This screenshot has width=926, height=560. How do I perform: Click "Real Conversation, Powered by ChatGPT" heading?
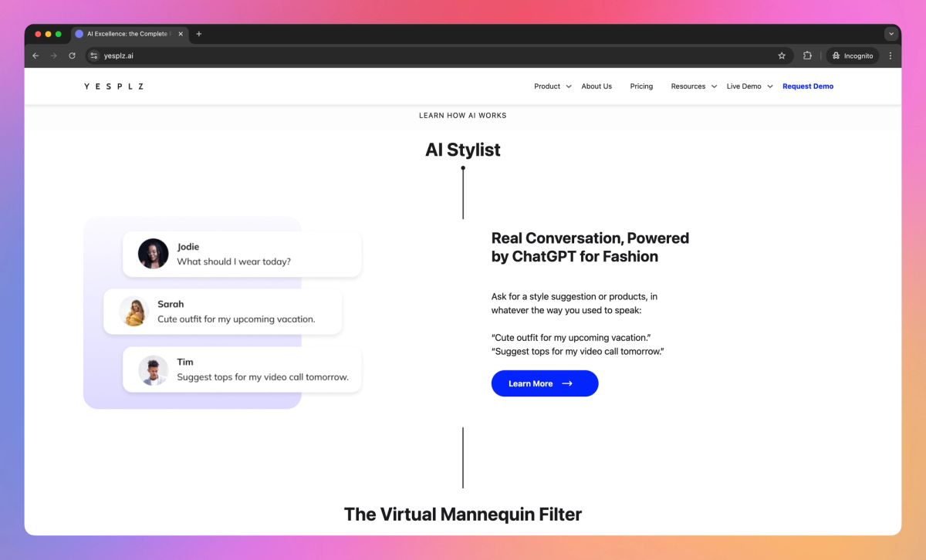pyautogui.click(x=590, y=248)
